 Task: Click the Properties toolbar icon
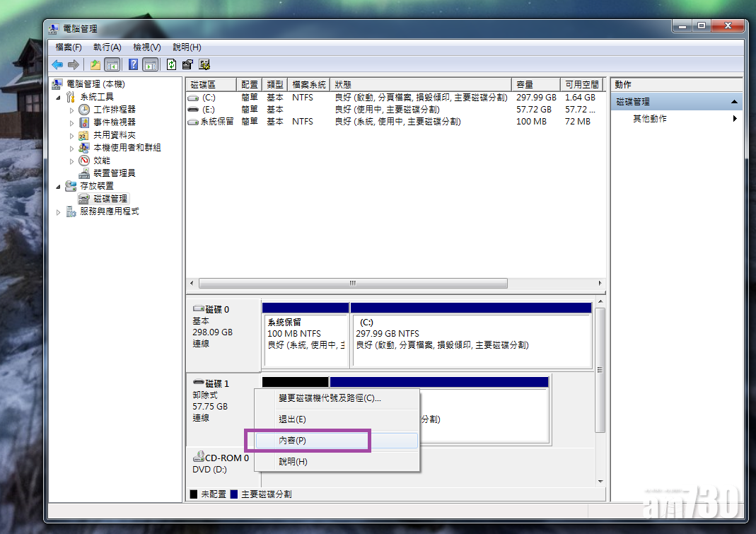(x=187, y=64)
